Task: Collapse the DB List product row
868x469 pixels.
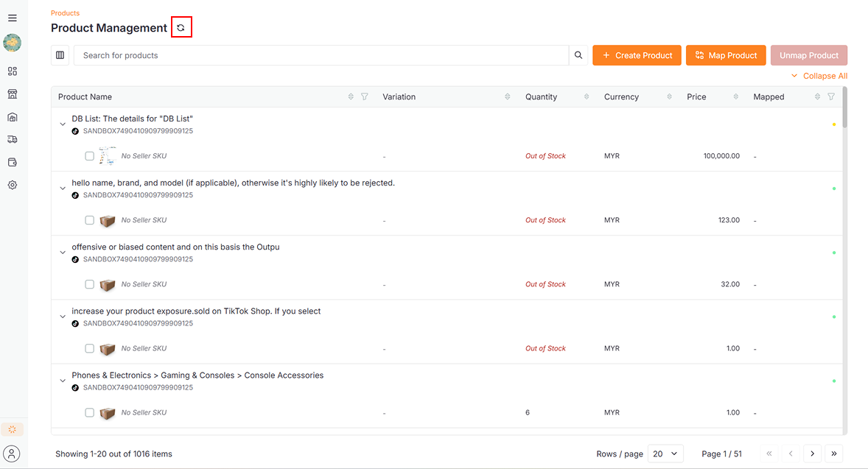Action: tap(63, 124)
